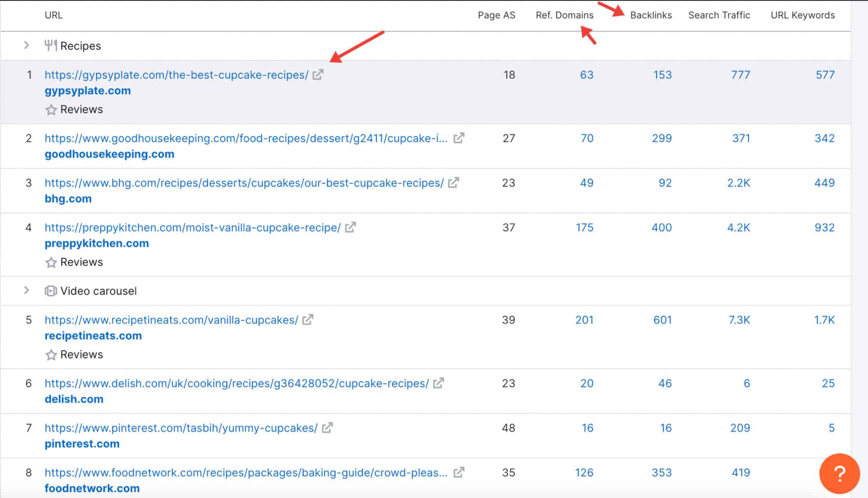Click the Reviews star icon under preppykitchen.com

[51, 262]
